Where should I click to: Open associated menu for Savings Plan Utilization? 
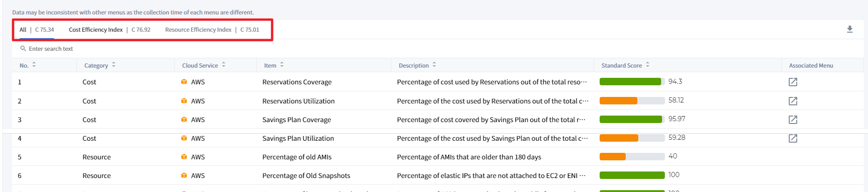click(793, 138)
